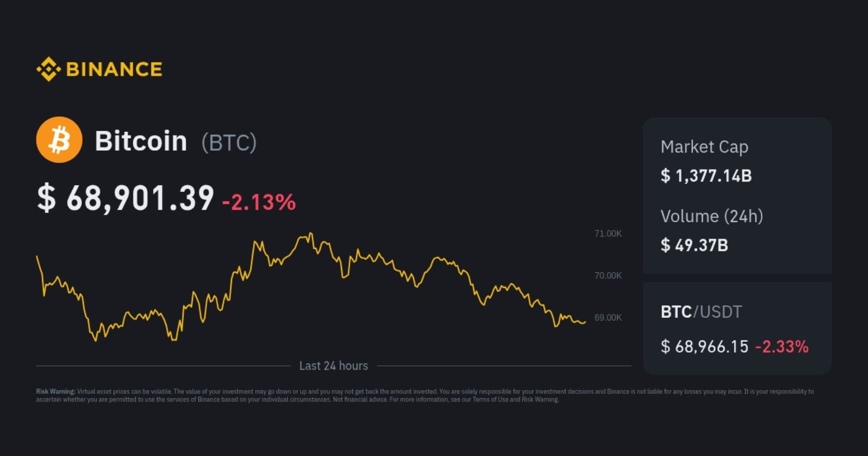The image size is (868, 456).
Task: Click the Binance diamond logo icon
Action: (x=48, y=69)
